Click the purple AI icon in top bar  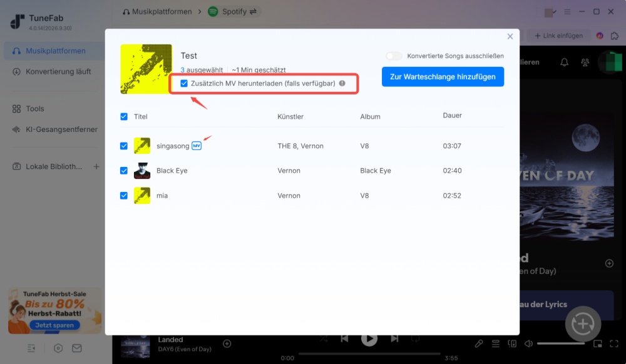click(600, 36)
